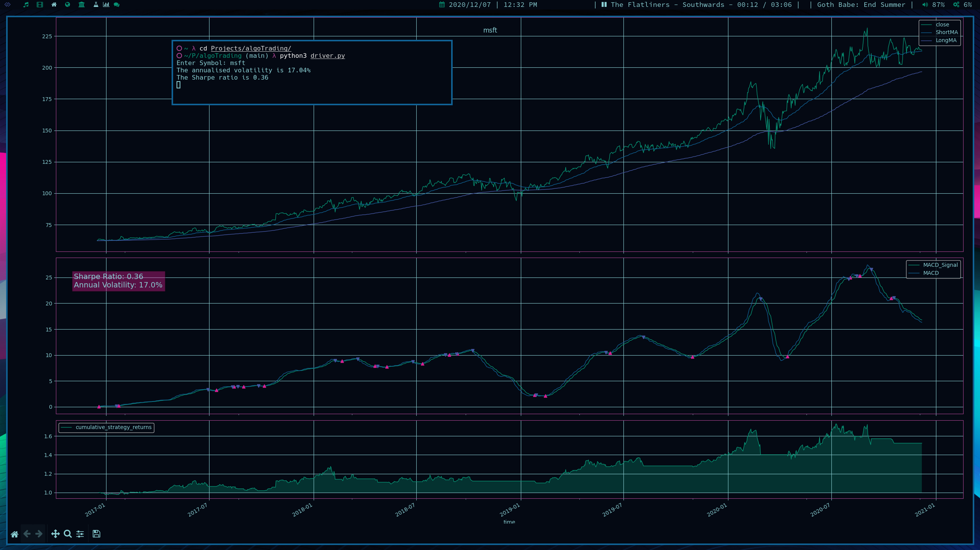Reset plot view with matplotlib home icon
The width and height of the screenshot is (980, 550).
point(15,534)
